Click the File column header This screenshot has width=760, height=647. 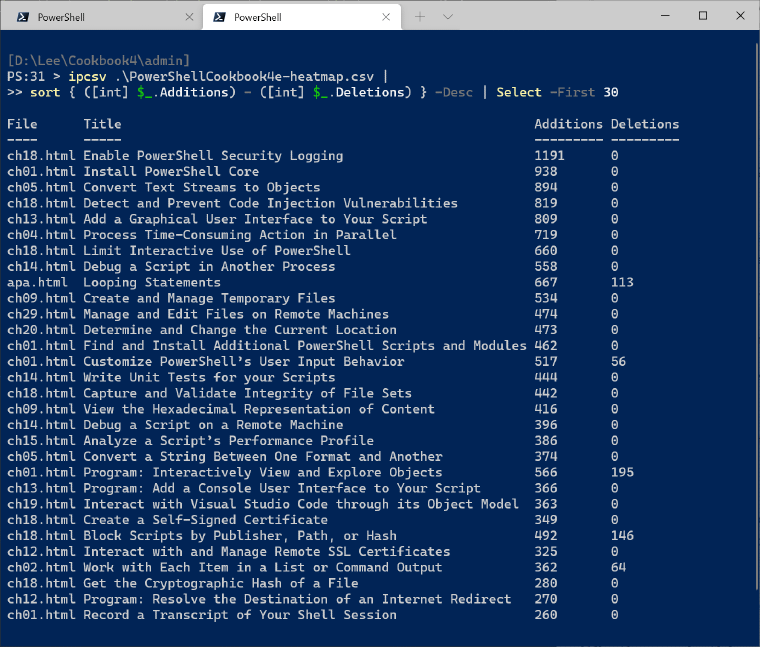point(22,124)
